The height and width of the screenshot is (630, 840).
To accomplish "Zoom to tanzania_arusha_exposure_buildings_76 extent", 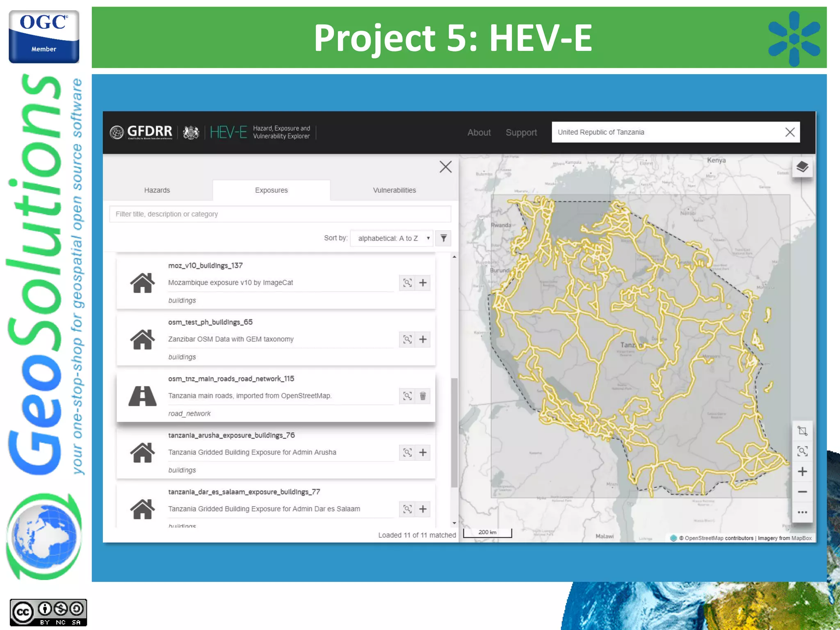I will point(407,452).
